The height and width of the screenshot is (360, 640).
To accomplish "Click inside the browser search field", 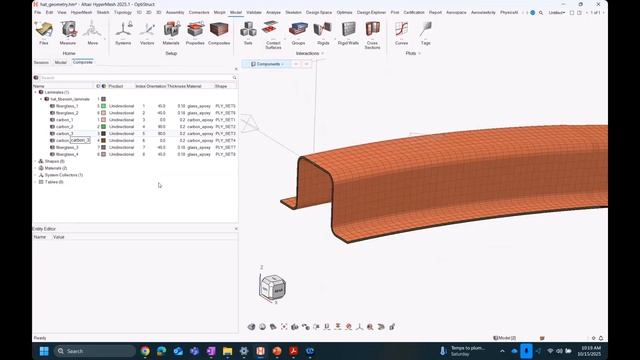I will click(135, 78).
